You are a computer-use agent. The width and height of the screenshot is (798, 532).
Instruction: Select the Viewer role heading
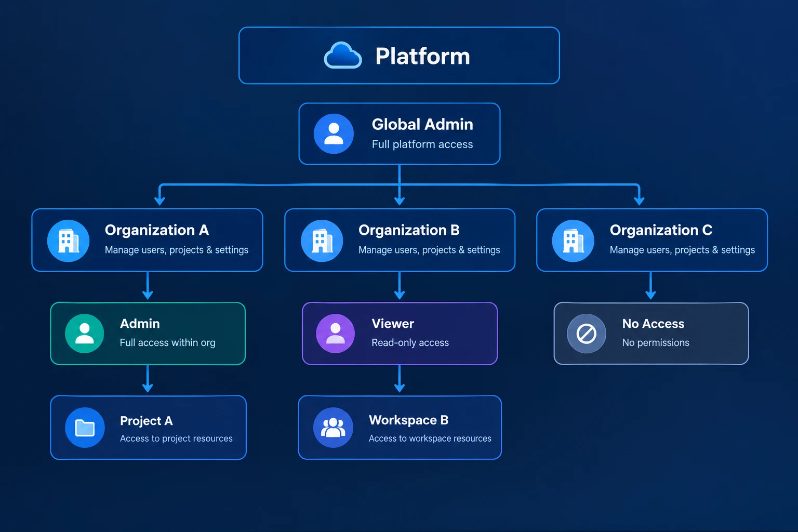393,324
